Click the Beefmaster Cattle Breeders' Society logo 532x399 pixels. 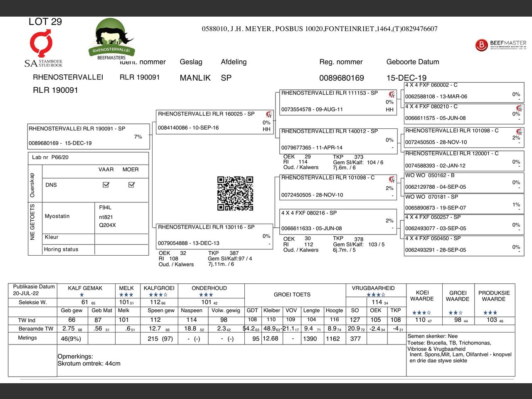tap(500, 45)
